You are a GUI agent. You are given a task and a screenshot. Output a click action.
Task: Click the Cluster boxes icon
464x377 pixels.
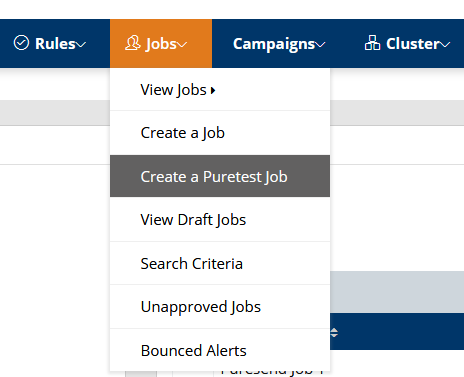372,43
